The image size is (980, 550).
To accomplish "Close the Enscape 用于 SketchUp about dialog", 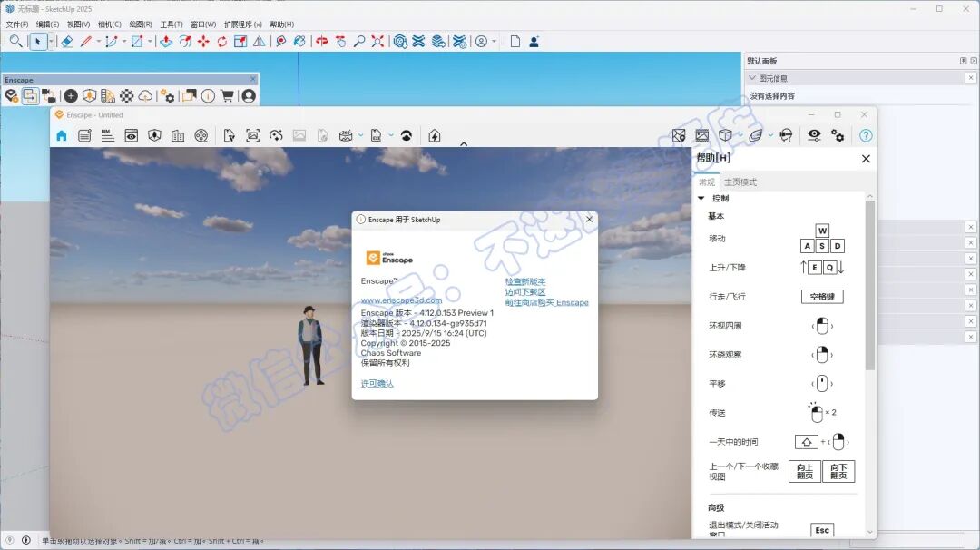I will pyautogui.click(x=590, y=220).
